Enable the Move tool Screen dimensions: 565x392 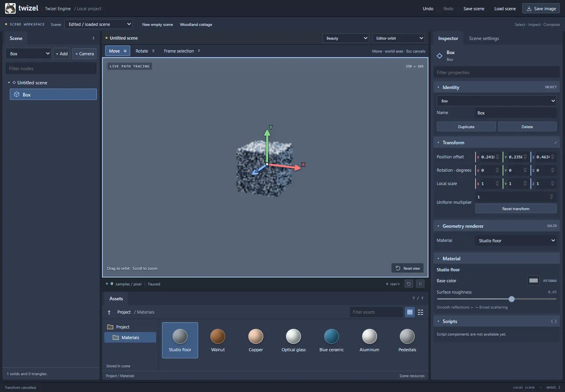pyautogui.click(x=117, y=51)
